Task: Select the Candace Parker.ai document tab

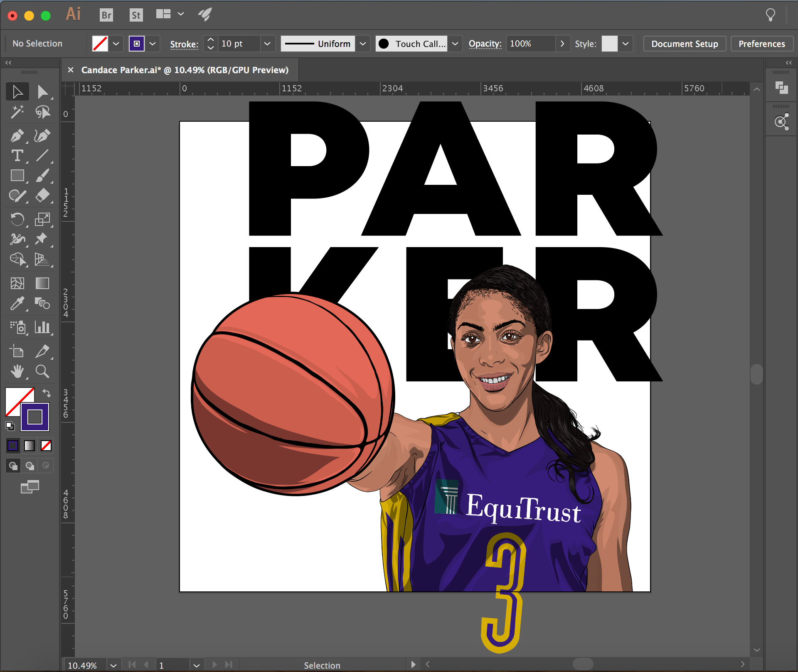Action: (x=185, y=70)
